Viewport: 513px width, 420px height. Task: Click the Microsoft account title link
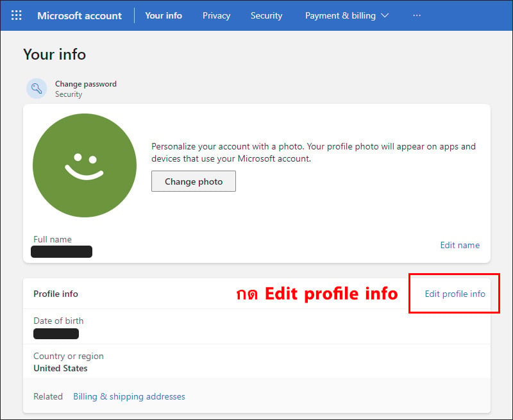point(80,15)
